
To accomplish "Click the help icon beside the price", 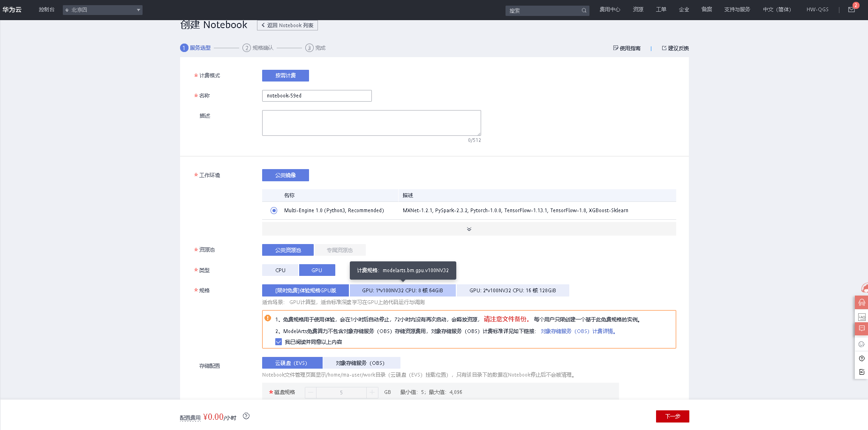I will [246, 416].
